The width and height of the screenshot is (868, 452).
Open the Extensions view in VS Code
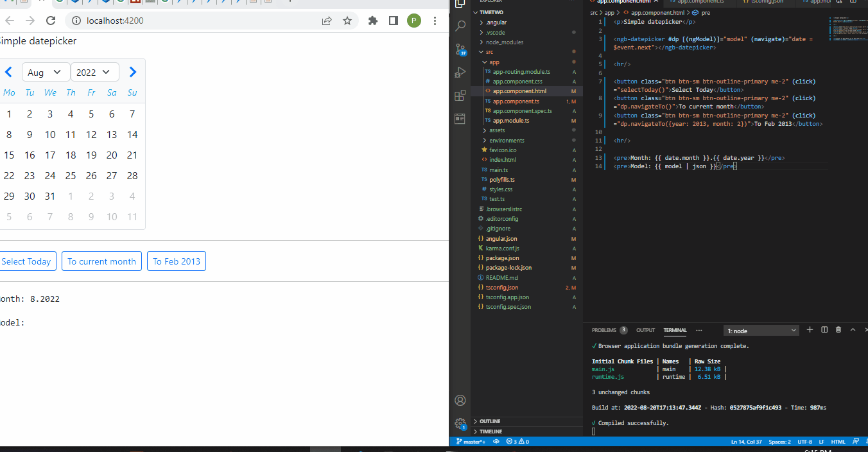[x=460, y=96]
